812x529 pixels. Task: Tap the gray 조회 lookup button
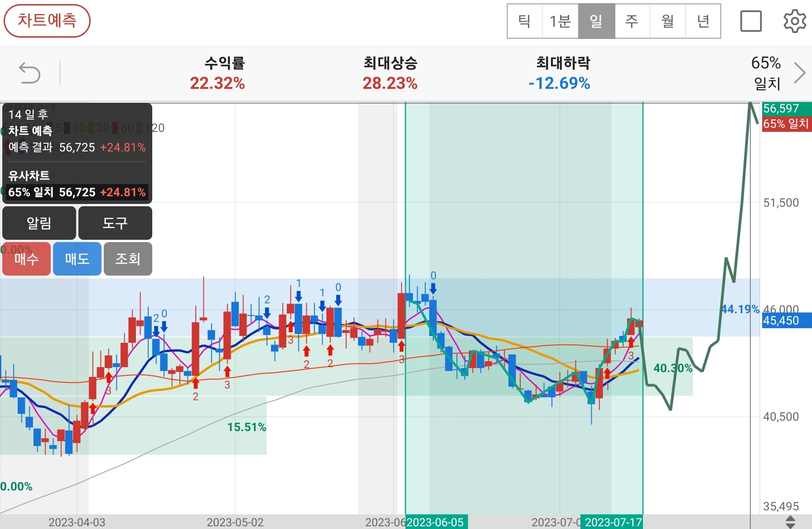coord(128,259)
